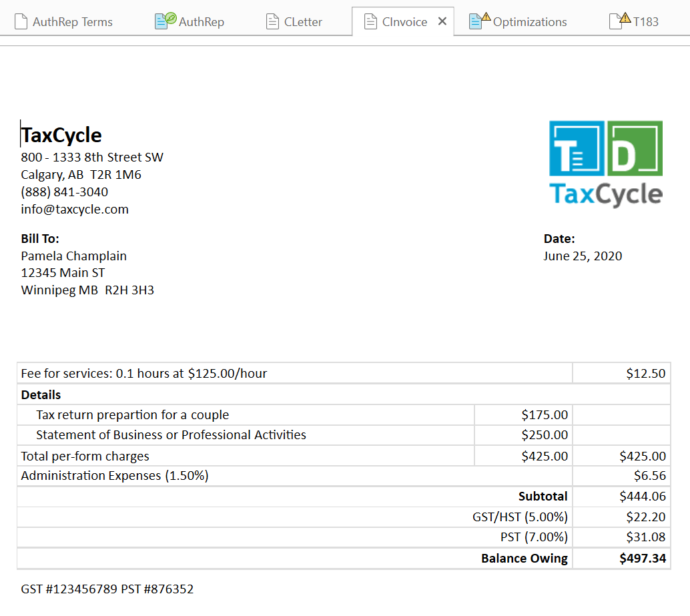
Task: Click the GST #123456789 PST #876352 line
Action: coord(107,589)
